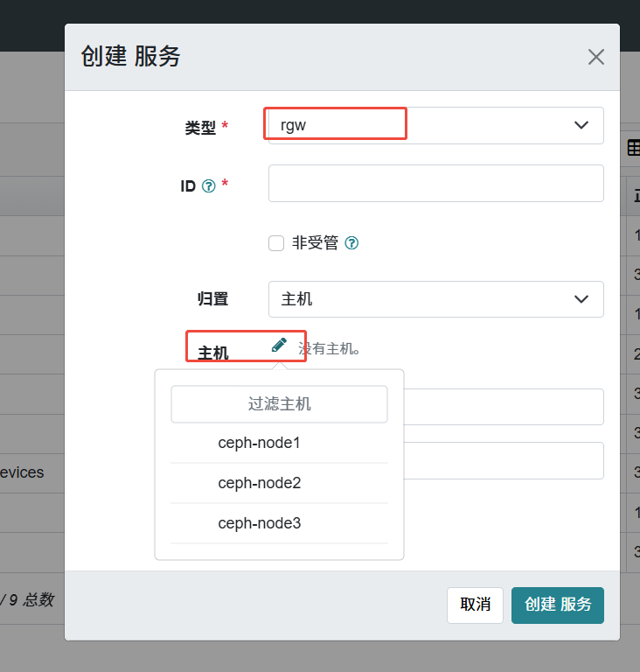This screenshot has width=640, height=672.
Task: Enable the 非受管 checkbox
Action: click(276, 243)
